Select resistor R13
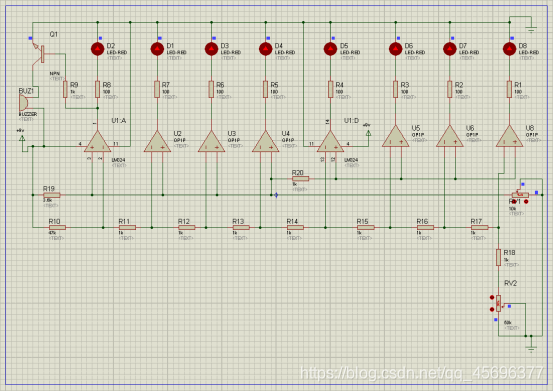This screenshot has width=554, height=392. tap(241, 227)
